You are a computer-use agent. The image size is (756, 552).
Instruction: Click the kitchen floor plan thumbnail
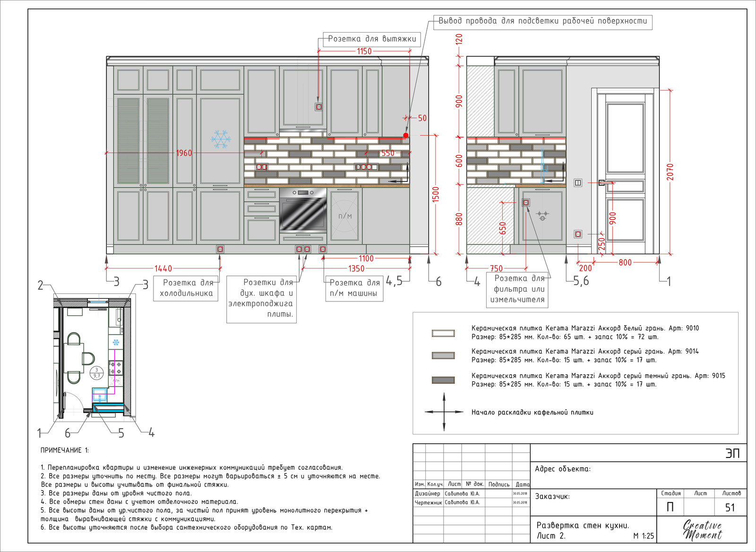point(94,356)
